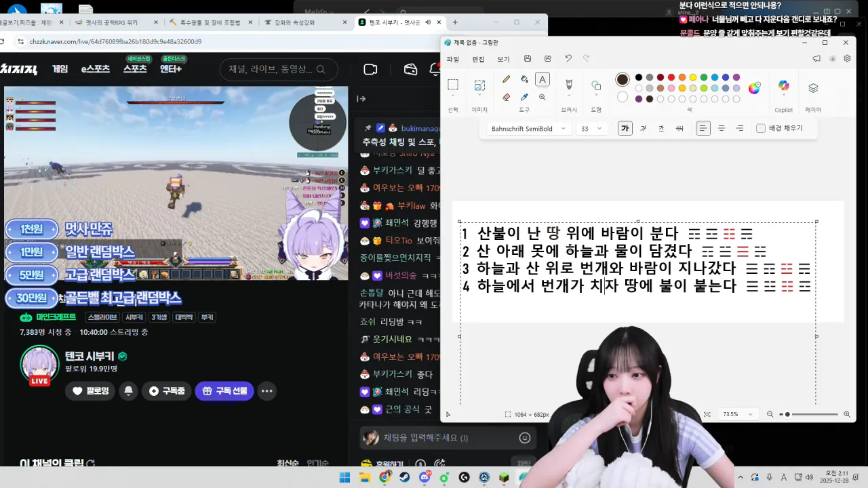Open the Layers panel icon
The height and width of the screenshot is (488, 868).
click(x=813, y=87)
